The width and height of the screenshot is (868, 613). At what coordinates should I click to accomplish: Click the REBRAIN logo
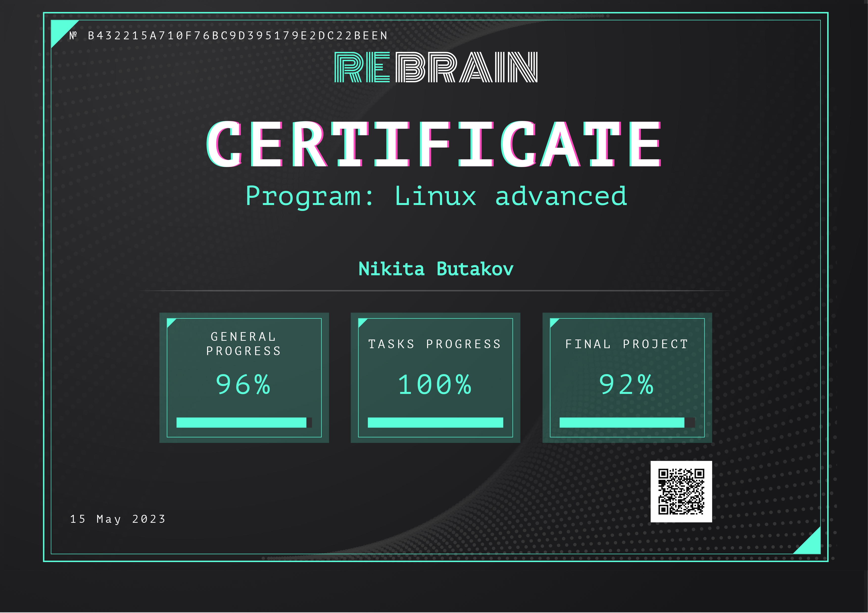point(436,67)
